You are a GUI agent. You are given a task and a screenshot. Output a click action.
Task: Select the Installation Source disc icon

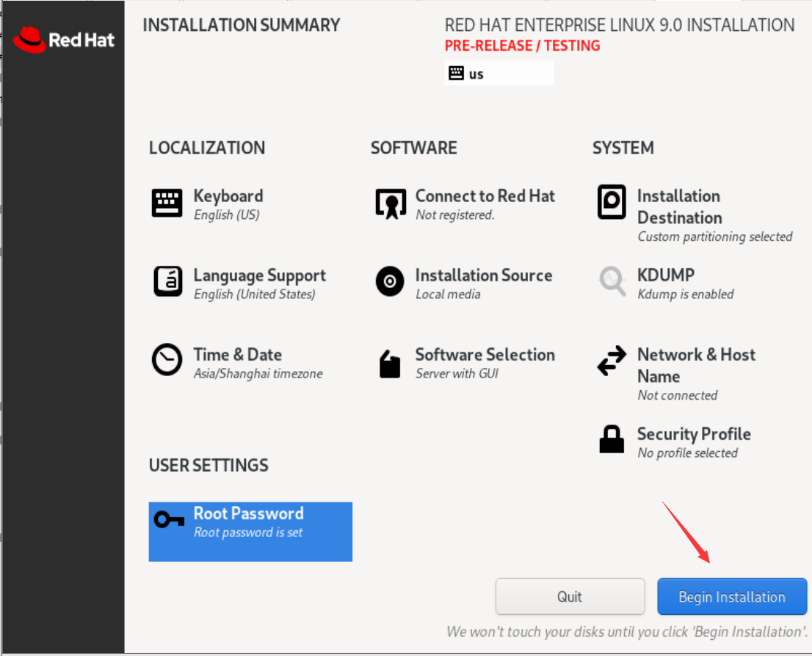click(390, 282)
